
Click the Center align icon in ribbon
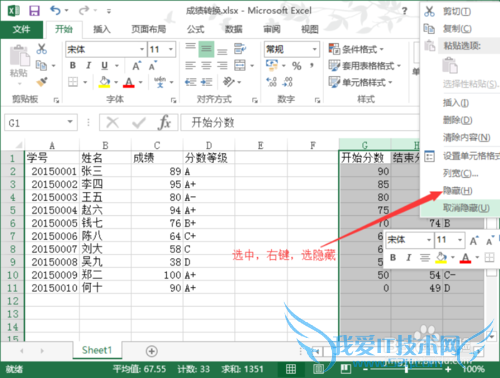[206, 65]
